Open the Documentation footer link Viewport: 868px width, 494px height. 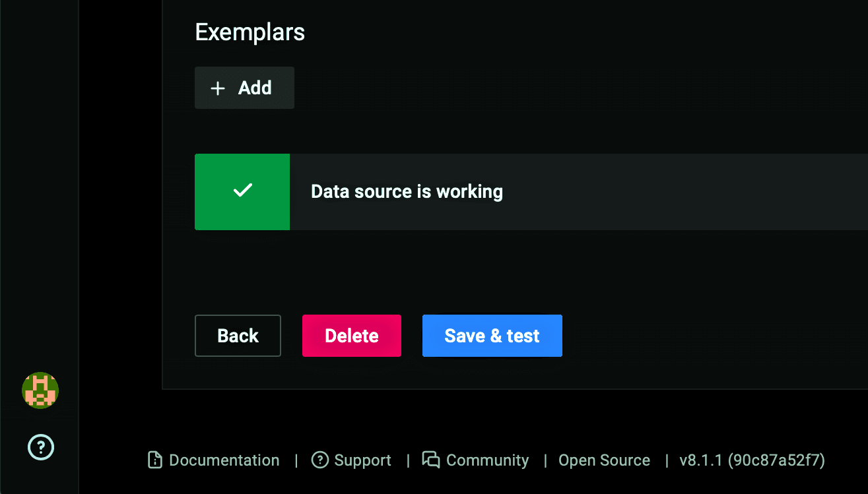tap(224, 460)
